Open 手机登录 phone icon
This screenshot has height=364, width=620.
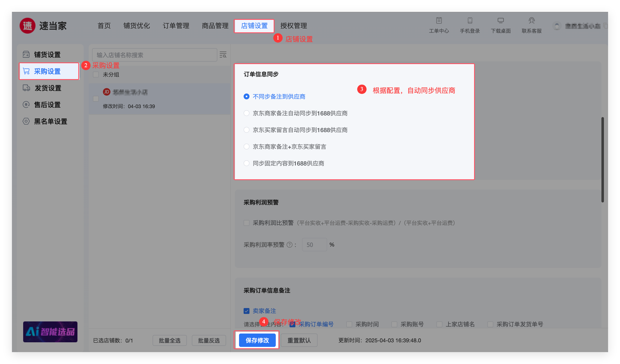470,20
